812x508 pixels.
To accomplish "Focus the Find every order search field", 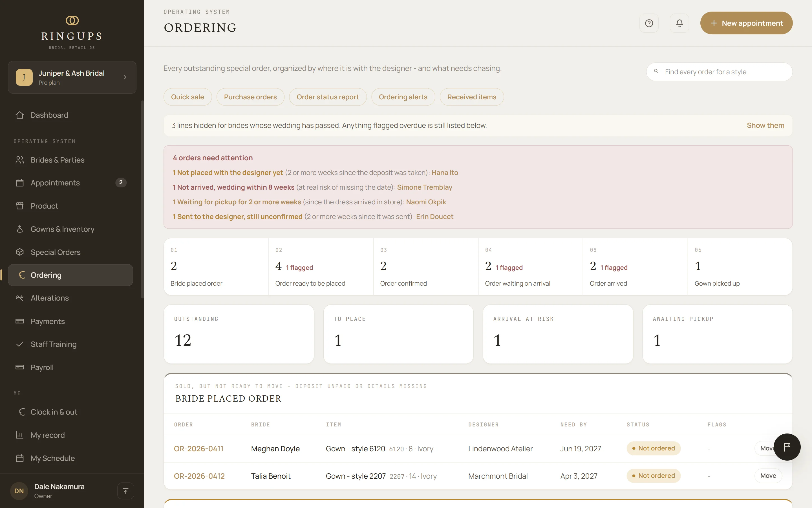I will tap(720, 72).
